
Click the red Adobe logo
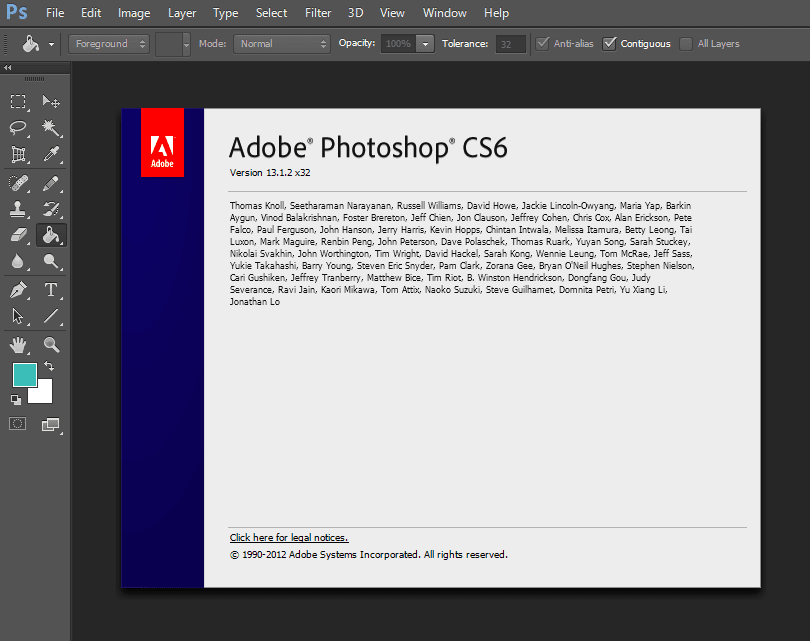[162, 143]
